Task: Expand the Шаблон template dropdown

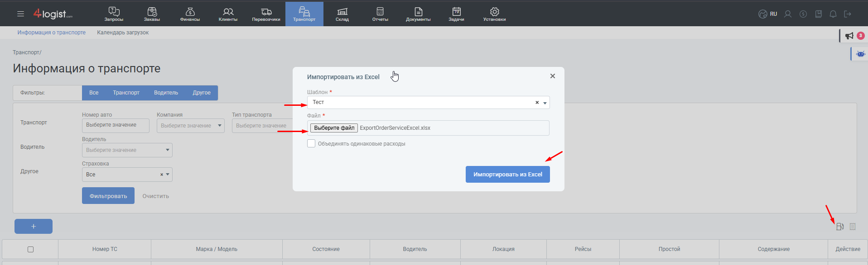Action: point(545,103)
